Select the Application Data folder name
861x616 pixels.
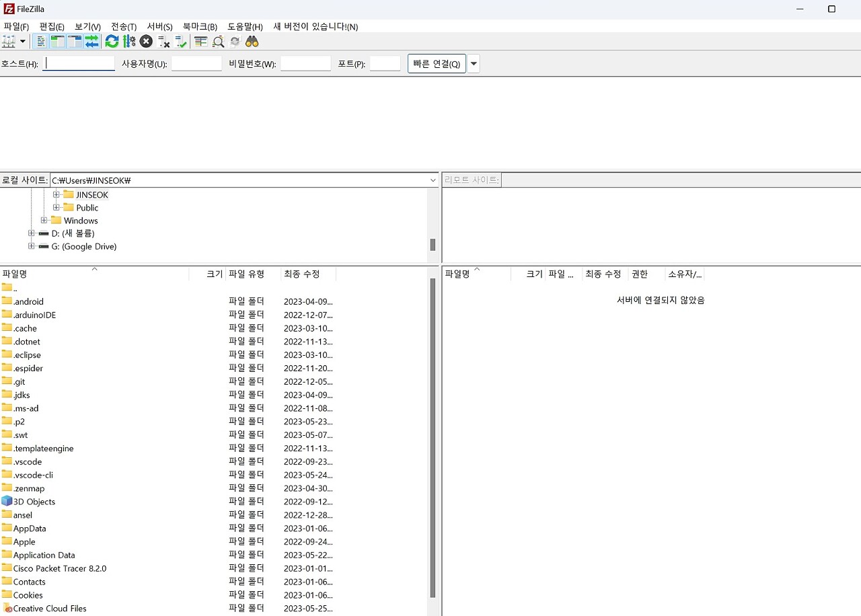(x=44, y=555)
